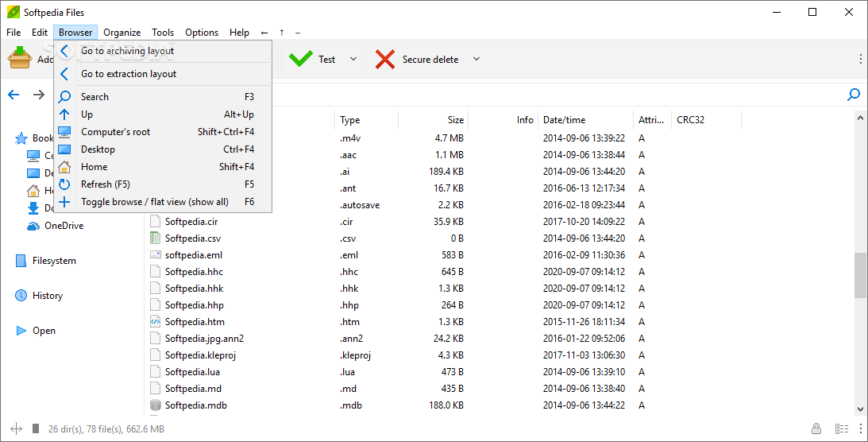Click the Open play-triangle icon
868x442 pixels.
(x=21, y=331)
